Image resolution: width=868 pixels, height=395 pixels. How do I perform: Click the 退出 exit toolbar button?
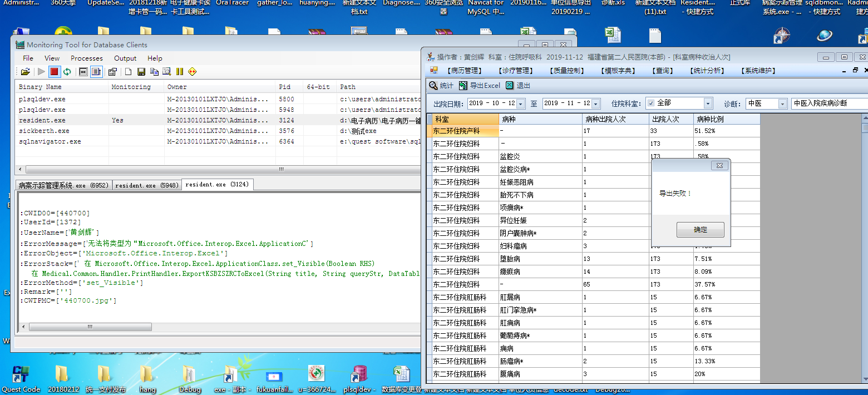(x=517, y=86)
